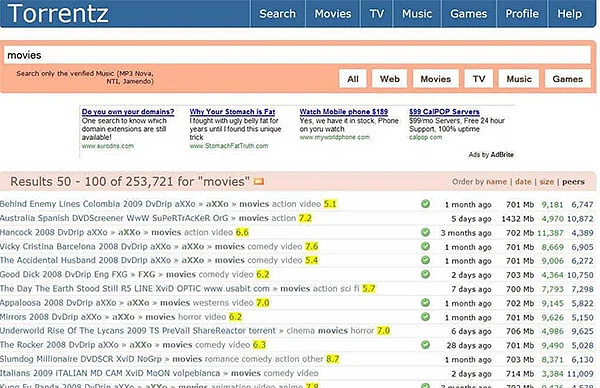Open the TV tab in top navigation
600x388 pixels.
377,14
